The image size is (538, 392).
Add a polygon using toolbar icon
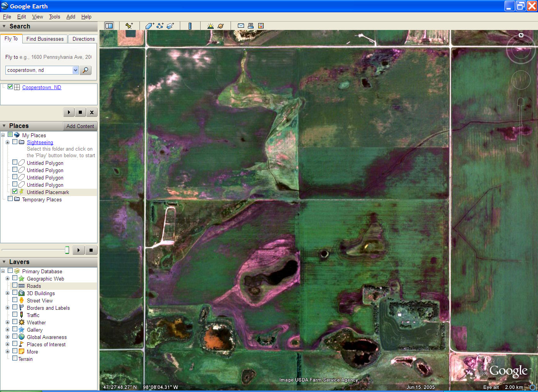point(150,26)
